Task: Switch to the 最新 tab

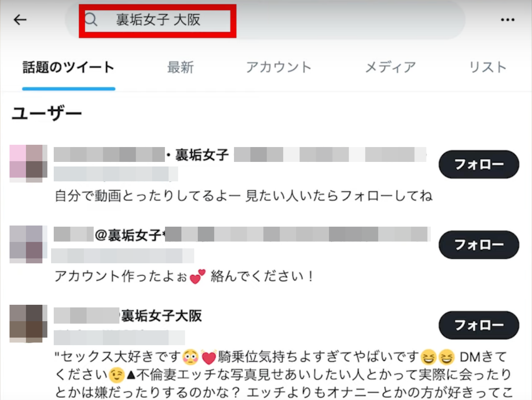Action: coord(180,67)
